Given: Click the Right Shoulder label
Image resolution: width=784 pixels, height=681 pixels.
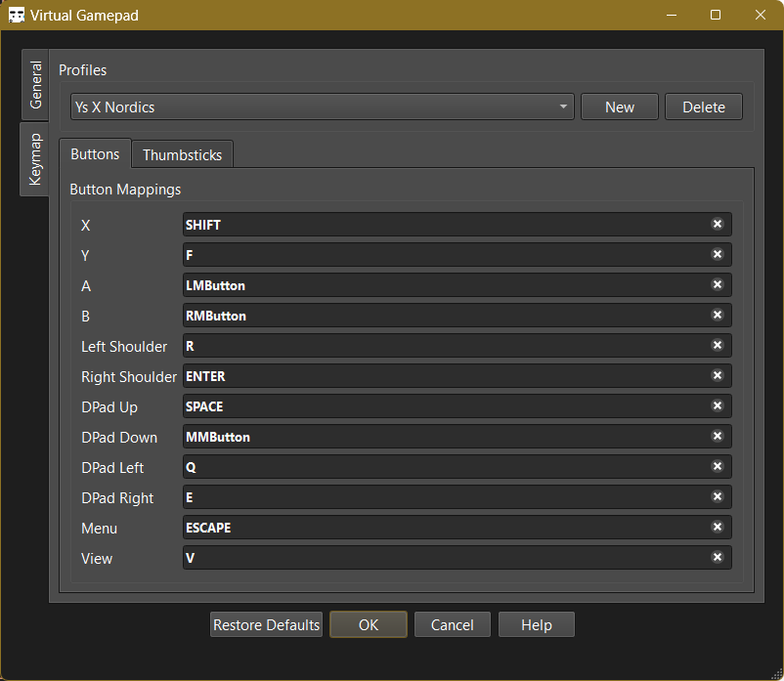Looking at the screenshot, I should (129, 377).
